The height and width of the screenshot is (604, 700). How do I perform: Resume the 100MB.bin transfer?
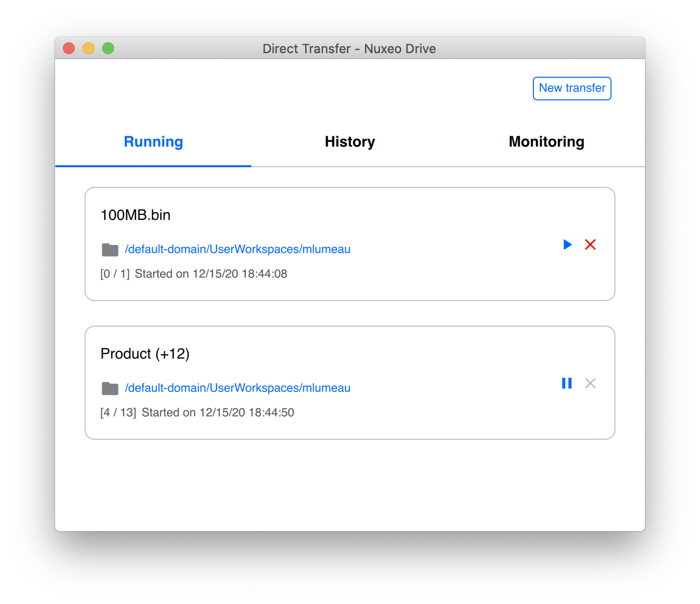(567, 244)
